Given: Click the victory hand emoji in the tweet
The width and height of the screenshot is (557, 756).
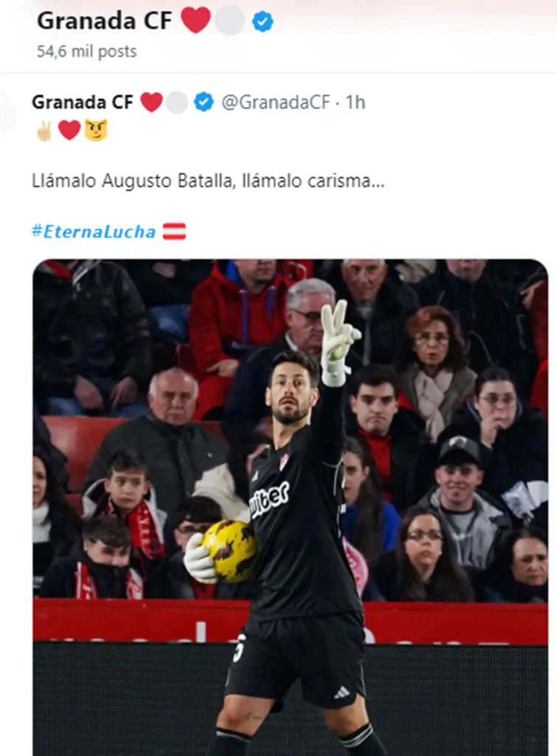Looking at the screenshot, I should click(x=44, y=131).
